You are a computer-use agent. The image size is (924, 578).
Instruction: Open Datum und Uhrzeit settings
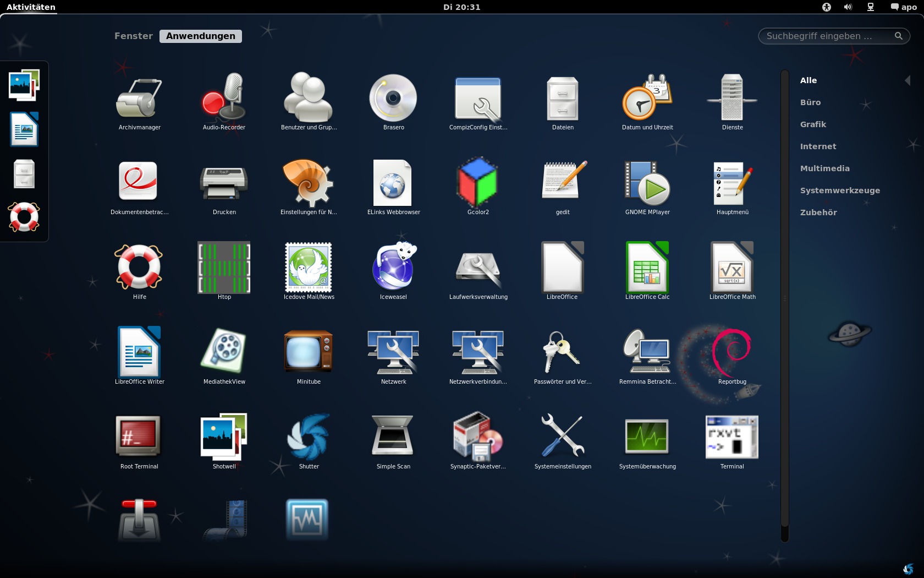pyautogui.click(x=647, y=102)
